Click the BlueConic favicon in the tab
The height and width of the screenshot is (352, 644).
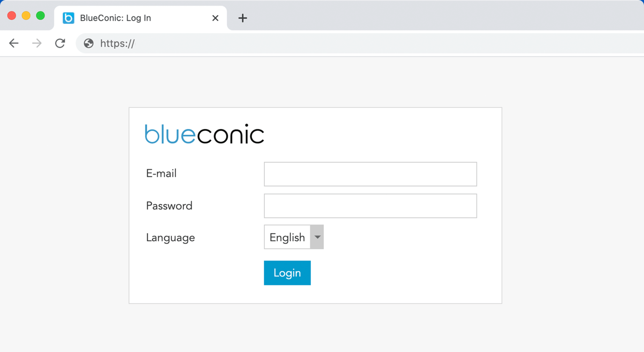tap(68, 18)
